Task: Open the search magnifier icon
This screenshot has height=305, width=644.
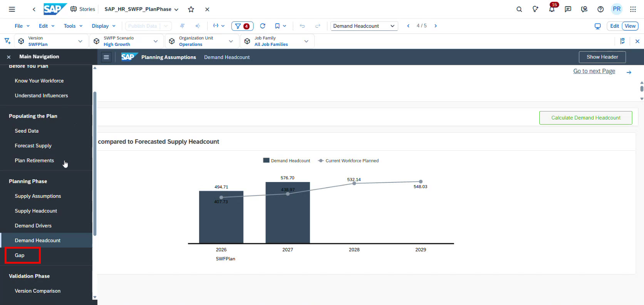Action: click(x=519, y=9)
